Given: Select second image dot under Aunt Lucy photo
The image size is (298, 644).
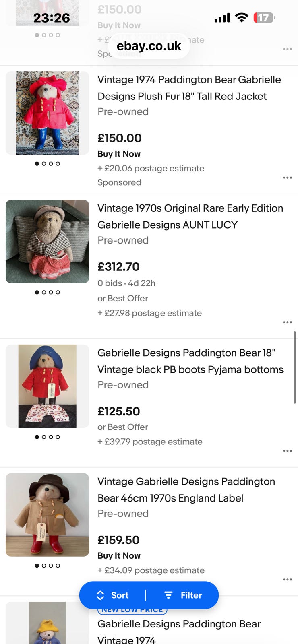Looking at the screenshot, I should [44, 292].
